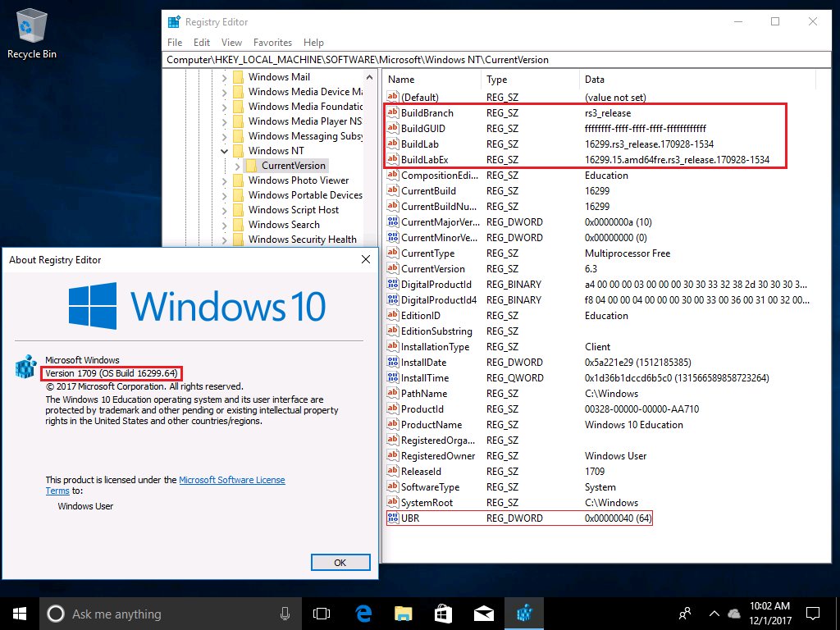Click the registry path address bar
This screenshot has width=840, height=630.
[496, 59]
